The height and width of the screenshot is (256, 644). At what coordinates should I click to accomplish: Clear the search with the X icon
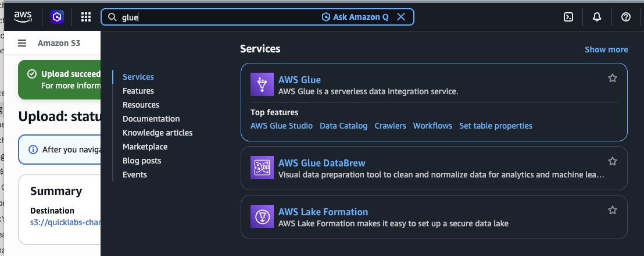click(401, 17)
